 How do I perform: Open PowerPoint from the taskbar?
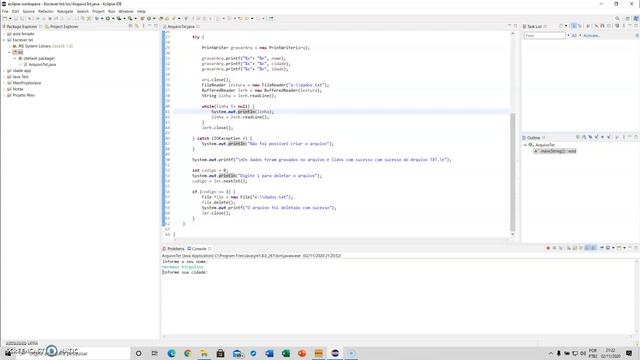pos(302,353)
